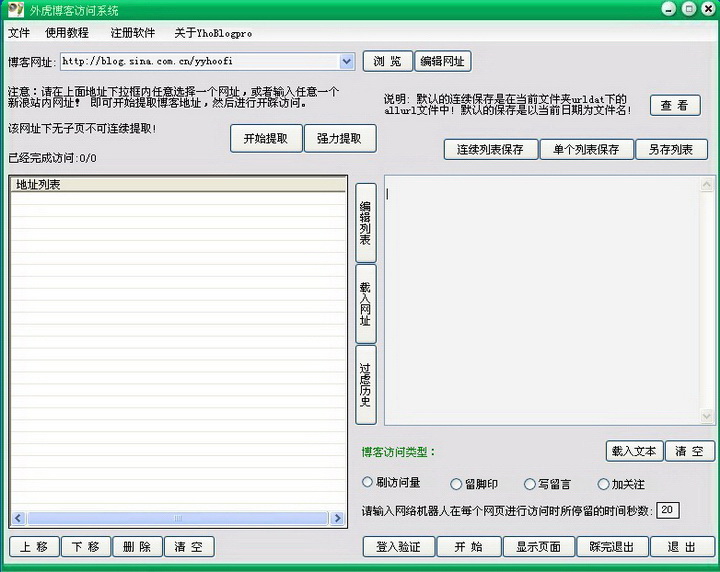Click text area scroll down arrow

pos(706,416)
